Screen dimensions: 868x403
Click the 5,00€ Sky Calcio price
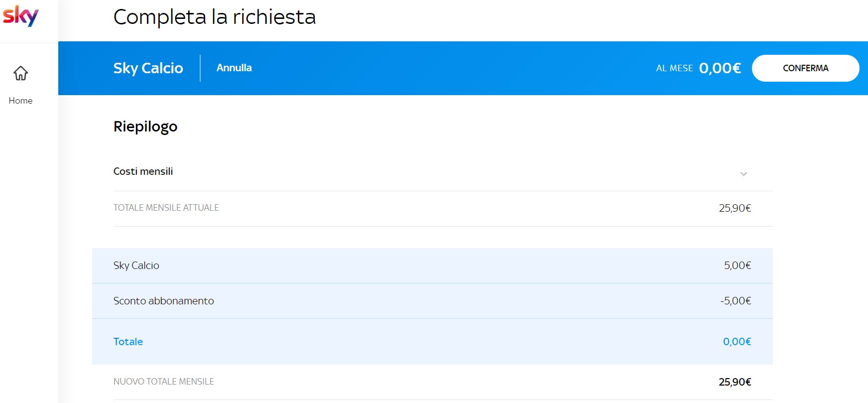point(738,266)
